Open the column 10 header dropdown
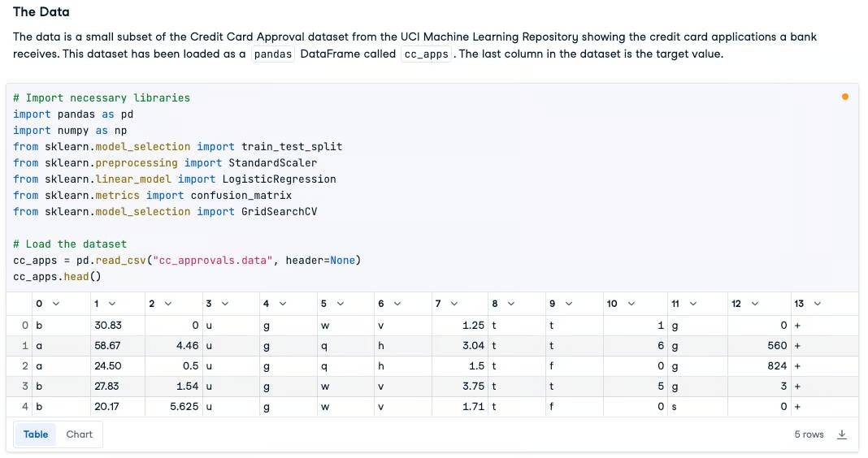Image resolution: width=868 pixels, height=458 pixels. tap(631, 304)
